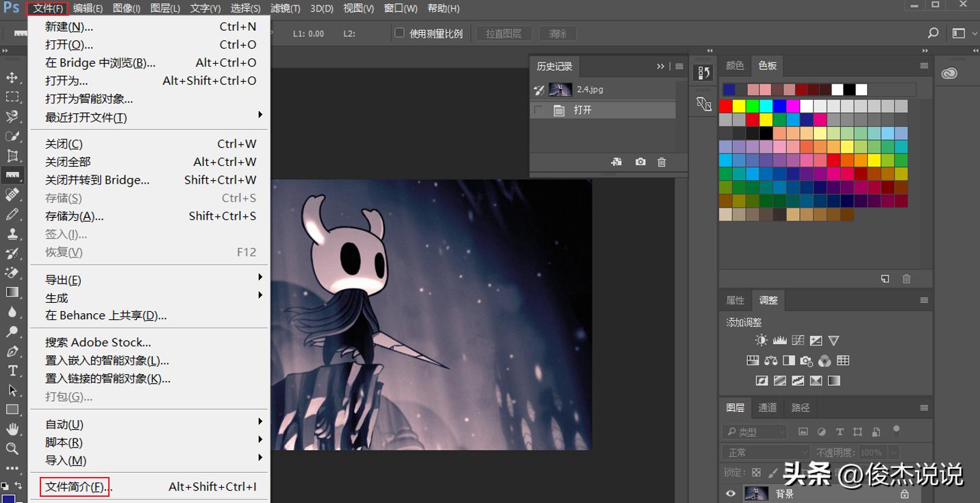Open the 正常 blend mode dropdown
The image size is (980, 503).
765,453
